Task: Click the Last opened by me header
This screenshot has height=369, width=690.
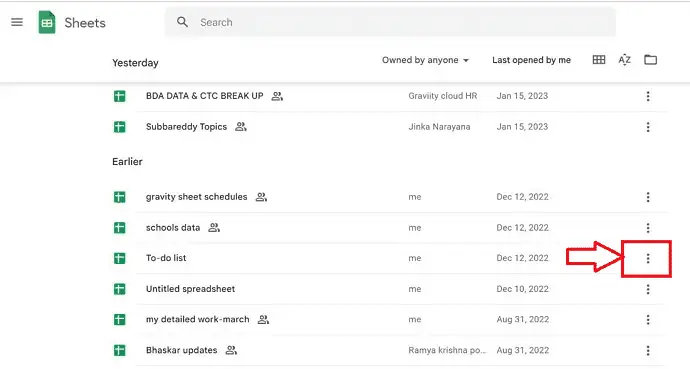Action: point(531,60)
